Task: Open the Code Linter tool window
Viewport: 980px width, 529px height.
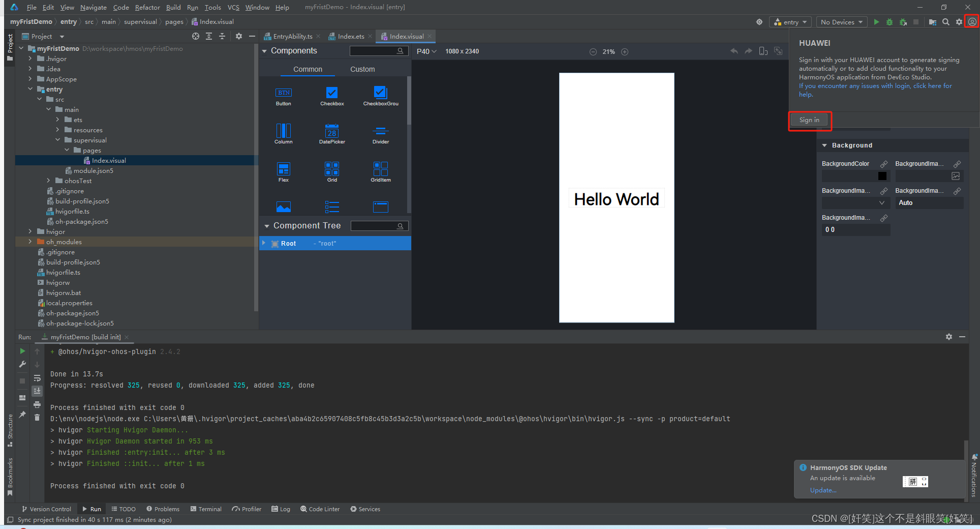Action: [320, 509]
